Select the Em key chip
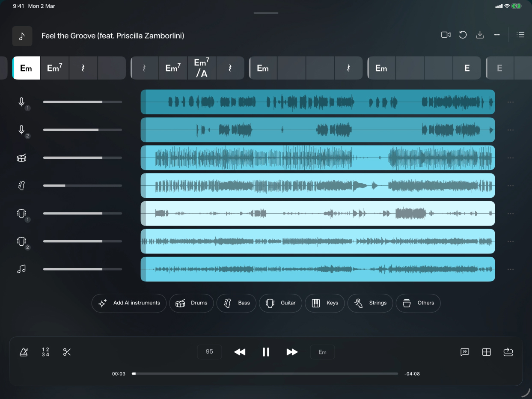Screen dimensions: 532x399 [322, 352]
